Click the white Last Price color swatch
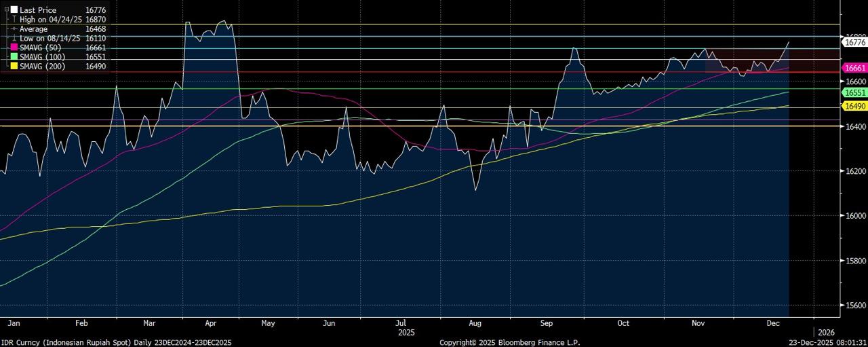 point(14,10)
